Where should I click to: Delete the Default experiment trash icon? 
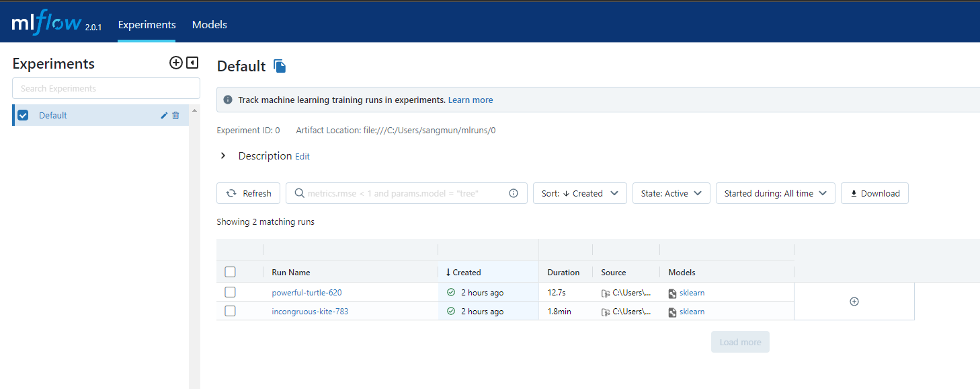click(175, 115)
